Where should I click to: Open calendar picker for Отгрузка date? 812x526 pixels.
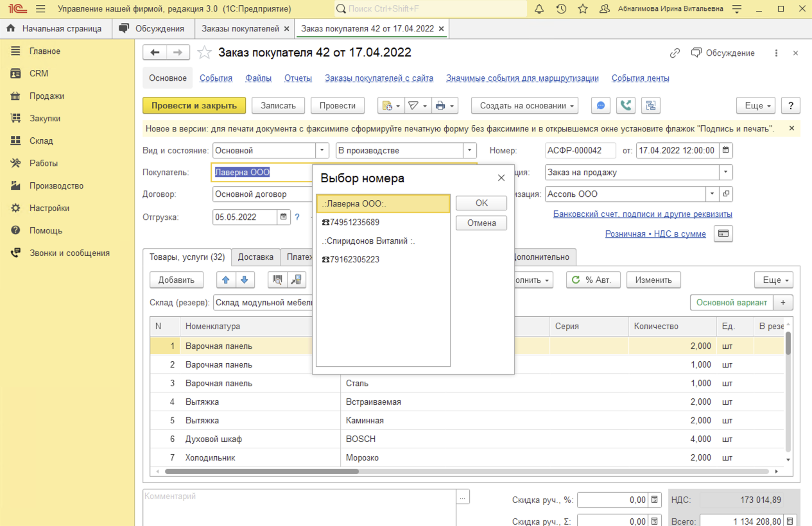[x=284, y=217]
